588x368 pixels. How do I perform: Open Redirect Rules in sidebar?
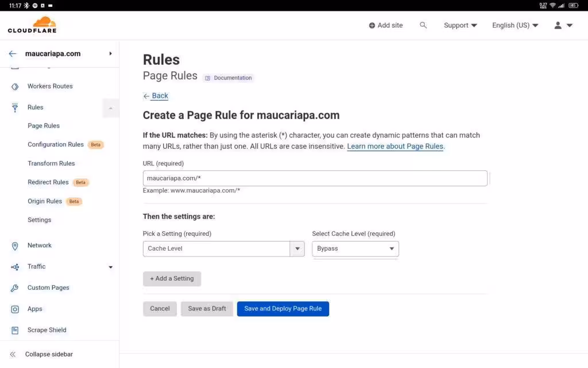(x=48, y=182)
